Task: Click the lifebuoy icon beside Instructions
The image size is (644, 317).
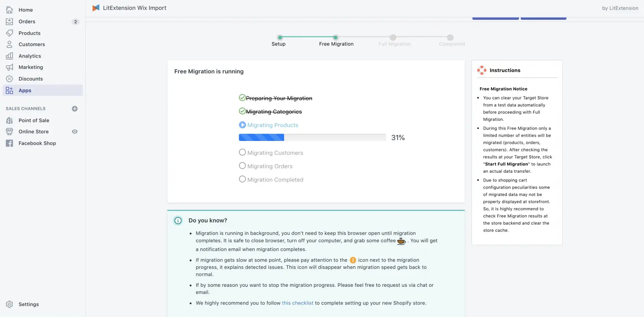Action: click(482, 70)
